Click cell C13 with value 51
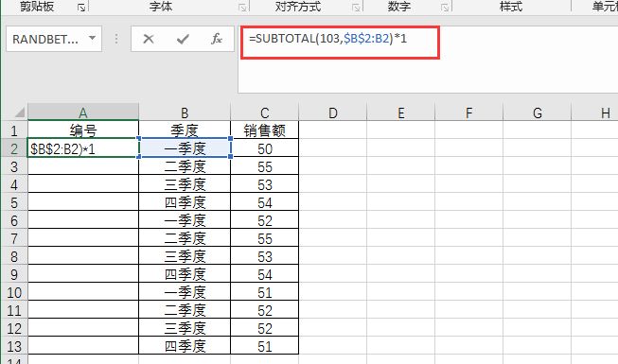The width and height of the screenshot is (618, 364). (265, 346)
